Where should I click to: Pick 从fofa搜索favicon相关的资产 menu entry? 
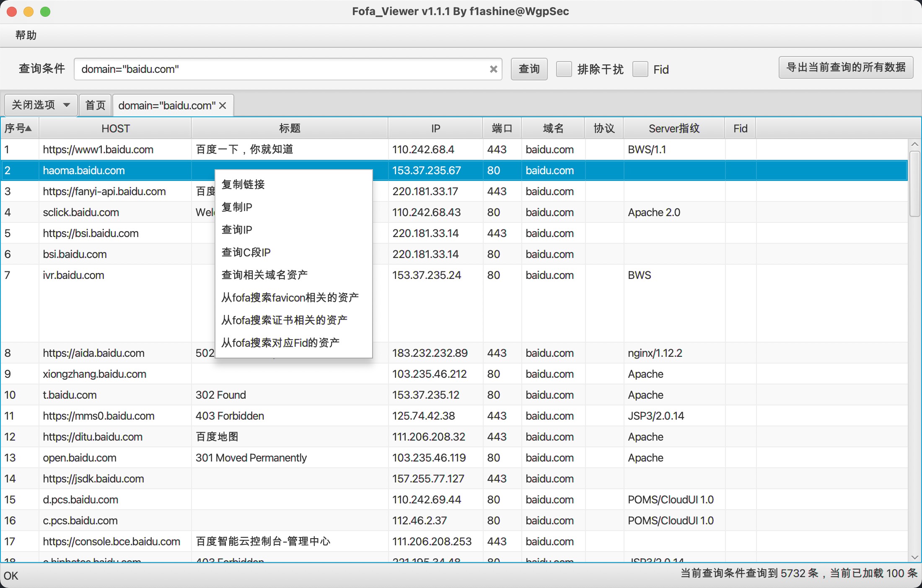290,297
